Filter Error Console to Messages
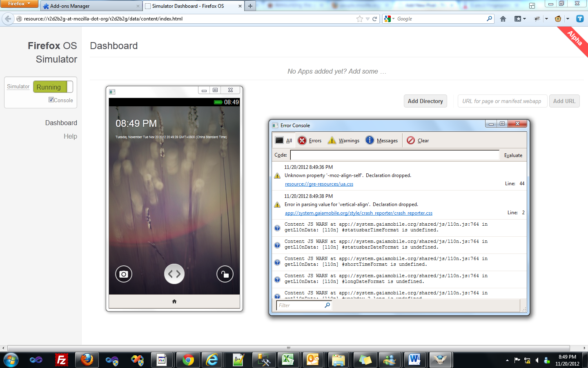This screenshot has width=588, height=368. pos(382,140)
